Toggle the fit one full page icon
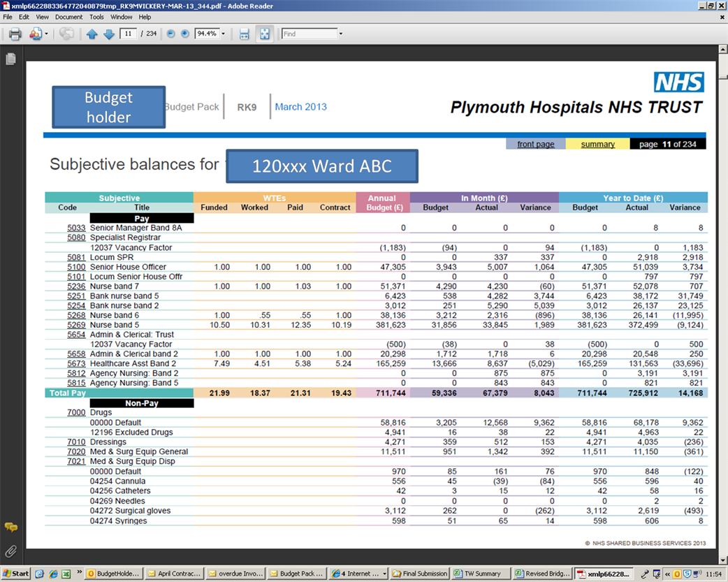 [265, 34]
